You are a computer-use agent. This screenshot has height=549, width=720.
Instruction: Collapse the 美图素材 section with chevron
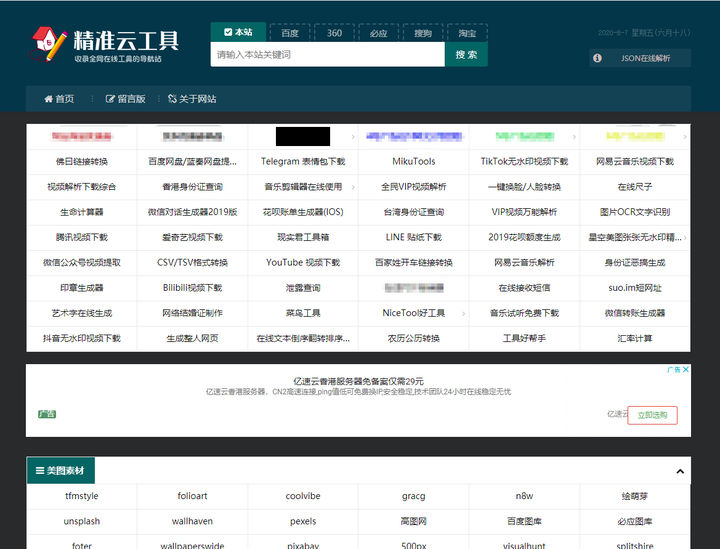coord(680,471)
